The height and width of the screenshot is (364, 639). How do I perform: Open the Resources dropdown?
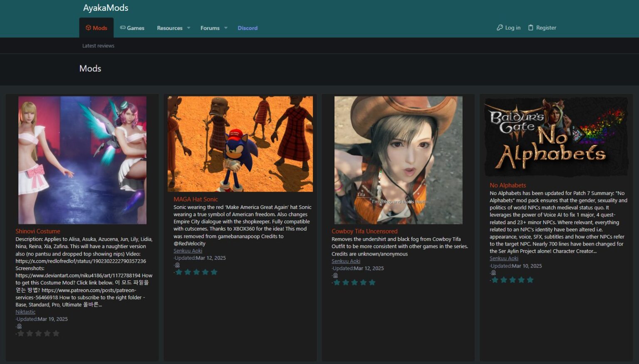tap(170, 27)
